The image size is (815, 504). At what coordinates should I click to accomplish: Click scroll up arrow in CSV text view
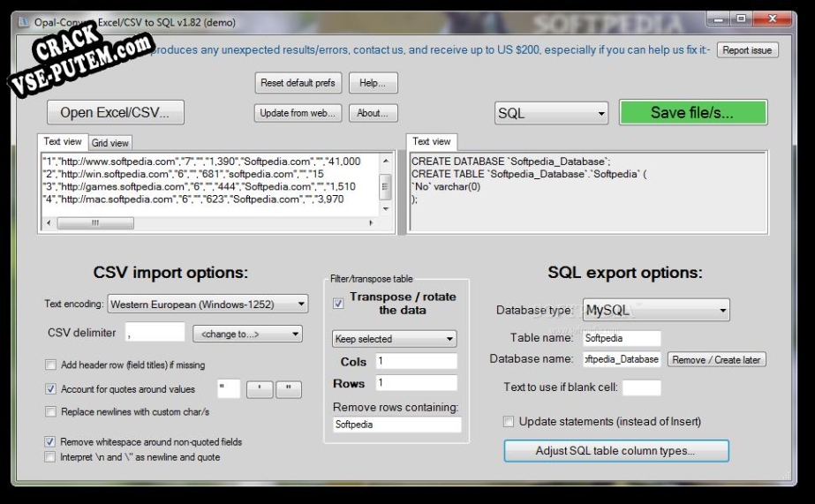[x=386, y=161]
